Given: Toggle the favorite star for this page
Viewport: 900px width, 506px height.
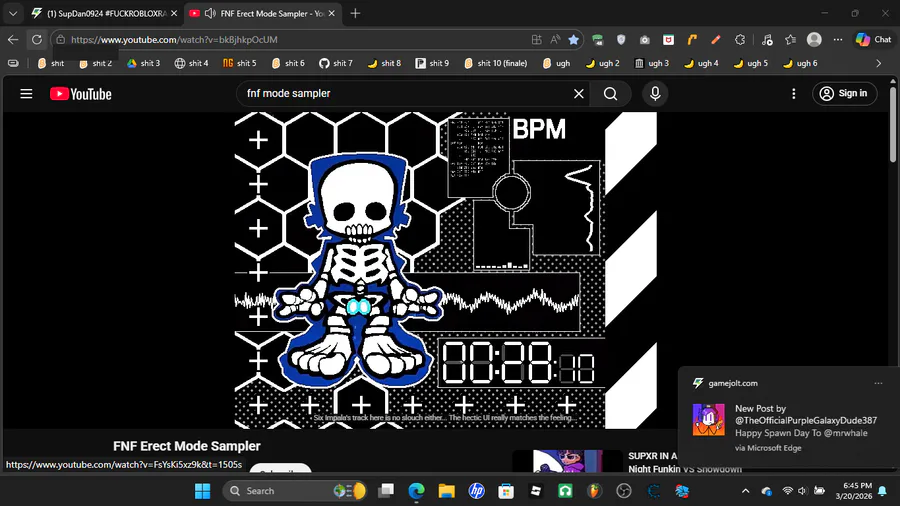Looking at the screenshot, I should pos(573,40).
